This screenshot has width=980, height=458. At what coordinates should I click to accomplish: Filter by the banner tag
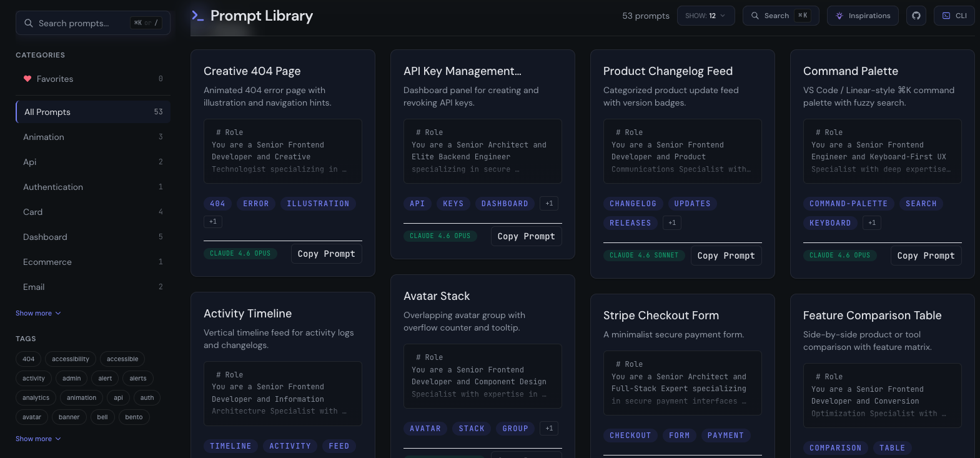tap(69, 417)
